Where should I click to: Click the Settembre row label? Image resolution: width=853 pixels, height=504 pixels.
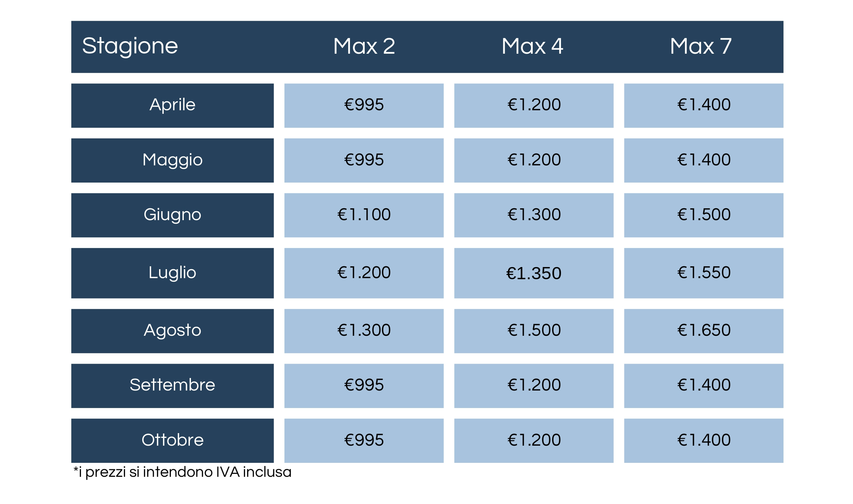pos(172,386)
